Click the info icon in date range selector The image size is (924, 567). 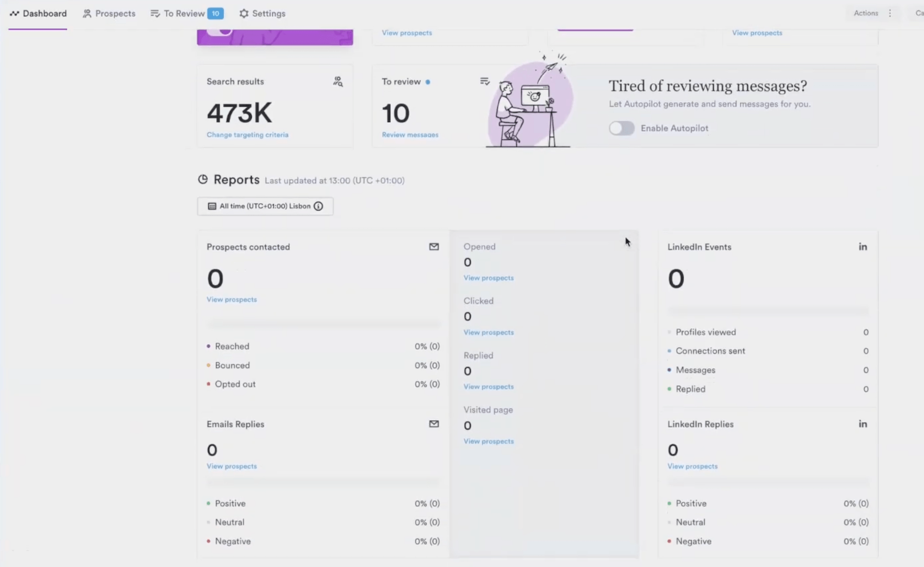click(319, 206)
